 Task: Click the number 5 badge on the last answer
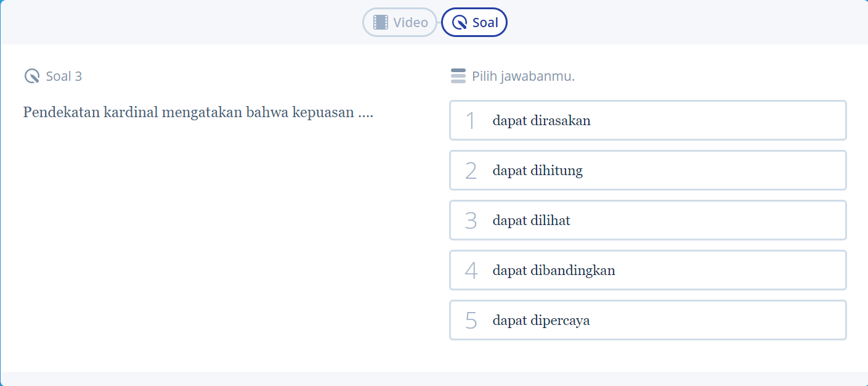pos(470,320)
